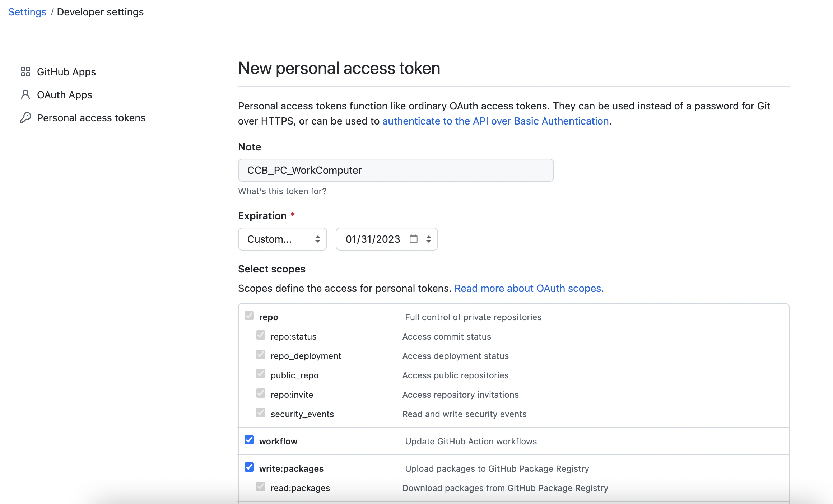The image size is (833, 504).
Task: Click 'Upload packages to GitHub Package Registry' text
Action: coord(497,469)
